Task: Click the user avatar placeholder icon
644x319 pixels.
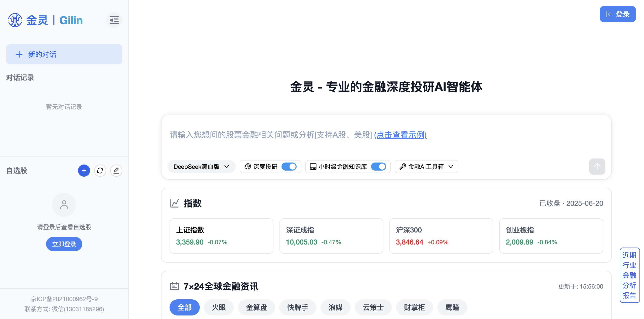Action: point(64,205)
